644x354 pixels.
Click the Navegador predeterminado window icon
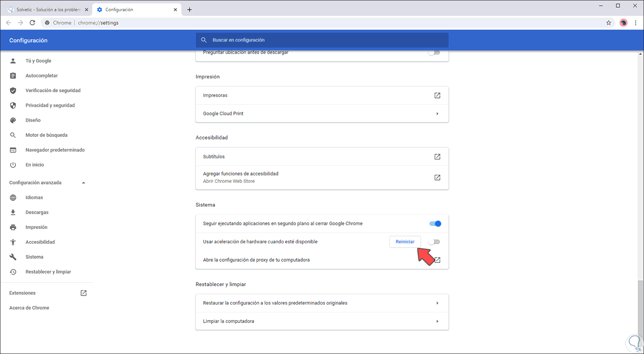13,150
